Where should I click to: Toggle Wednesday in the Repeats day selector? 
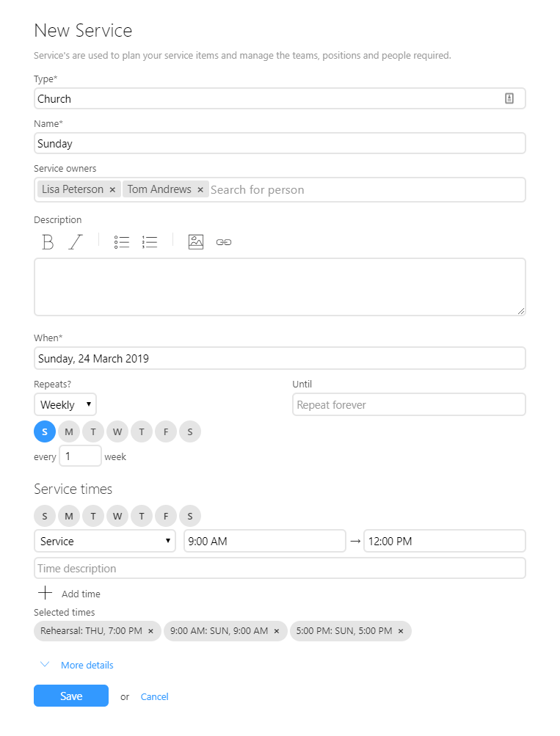117,432
